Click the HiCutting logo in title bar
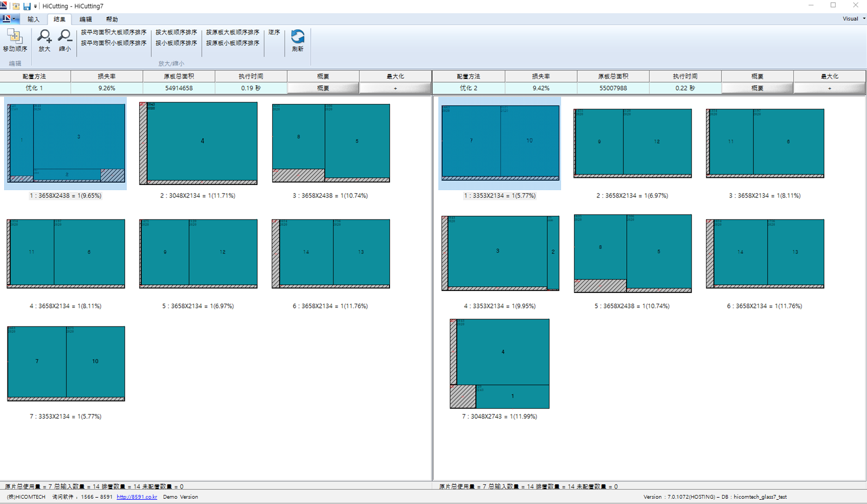Viewport: 867px width, 504px height. click(x=4, y=6)
